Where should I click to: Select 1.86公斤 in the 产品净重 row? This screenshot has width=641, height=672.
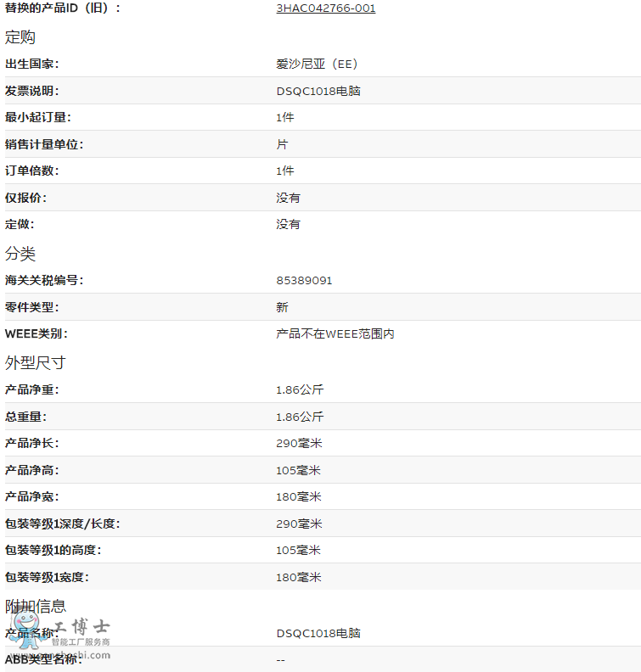pyautogui.click(x=300, y=389)
